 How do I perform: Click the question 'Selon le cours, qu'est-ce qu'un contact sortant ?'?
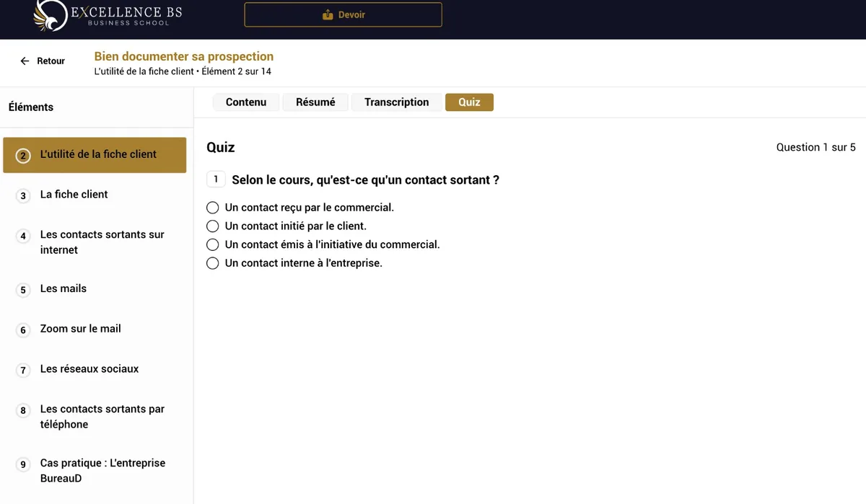365,180
